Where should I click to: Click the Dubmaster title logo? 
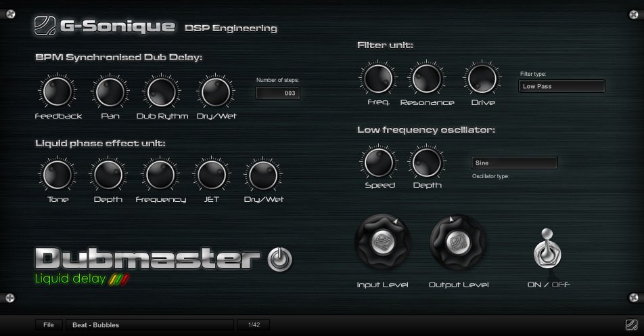[x=147, y=258]
